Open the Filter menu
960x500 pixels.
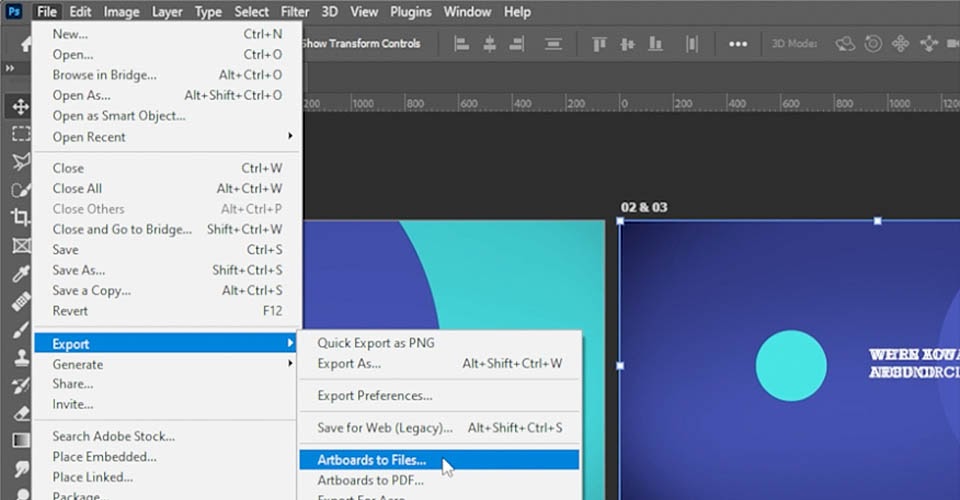(x=295, y=12)
